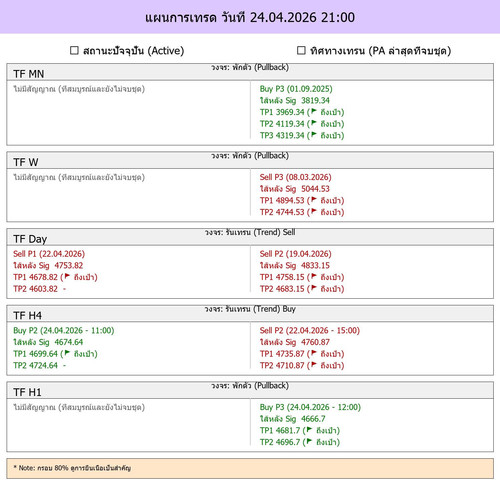Click the green flag beside TP1 3969.34
Screen dimensions: 500x485
point(314,111)
